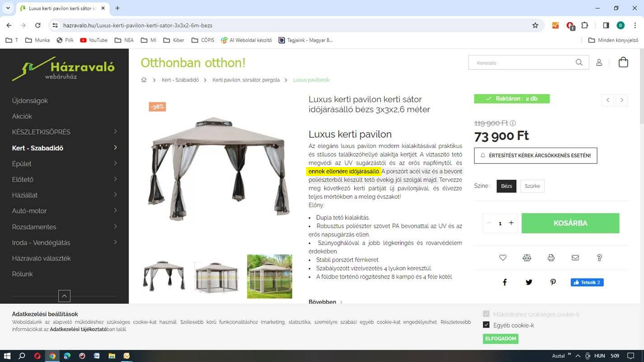This screenshot has height=362, width=644.
Task: Click the print product icon
Action: [551, 258]
